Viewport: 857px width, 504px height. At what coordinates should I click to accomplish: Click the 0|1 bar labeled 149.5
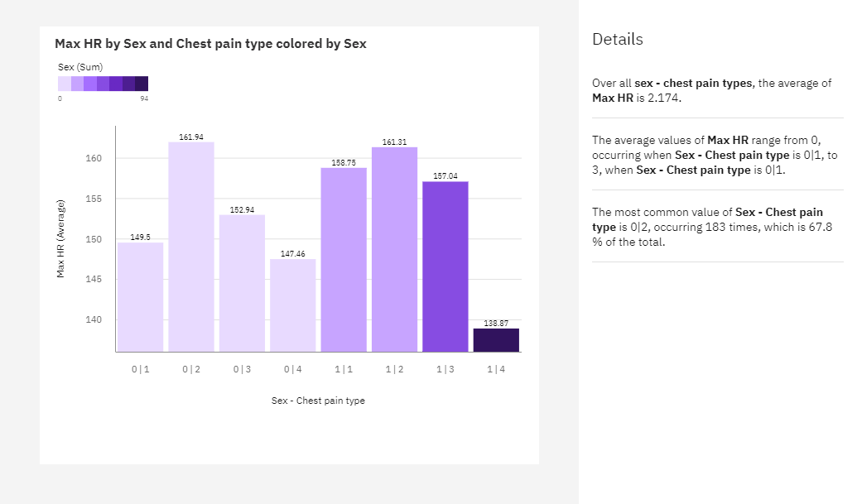pyautogui.click(x=141, y=297)
